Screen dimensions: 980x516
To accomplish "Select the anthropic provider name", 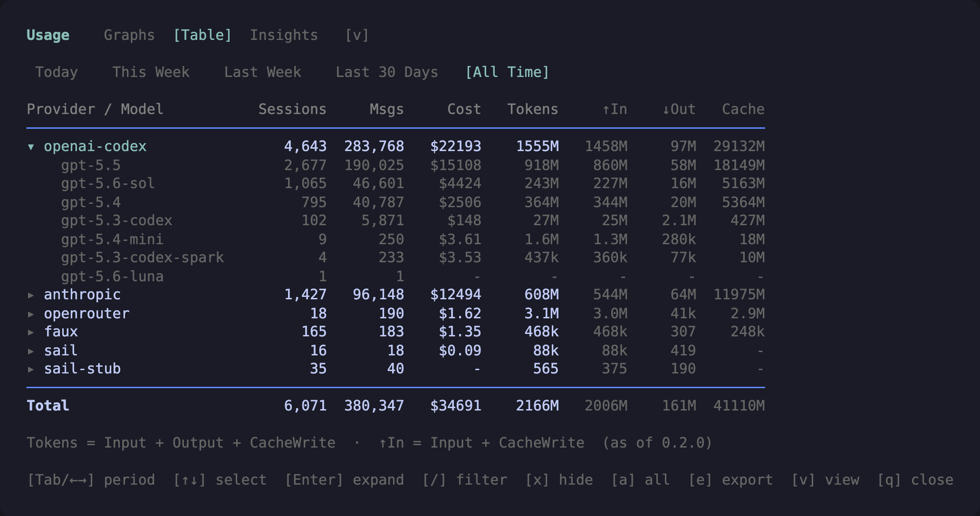I will click(82, 295).
